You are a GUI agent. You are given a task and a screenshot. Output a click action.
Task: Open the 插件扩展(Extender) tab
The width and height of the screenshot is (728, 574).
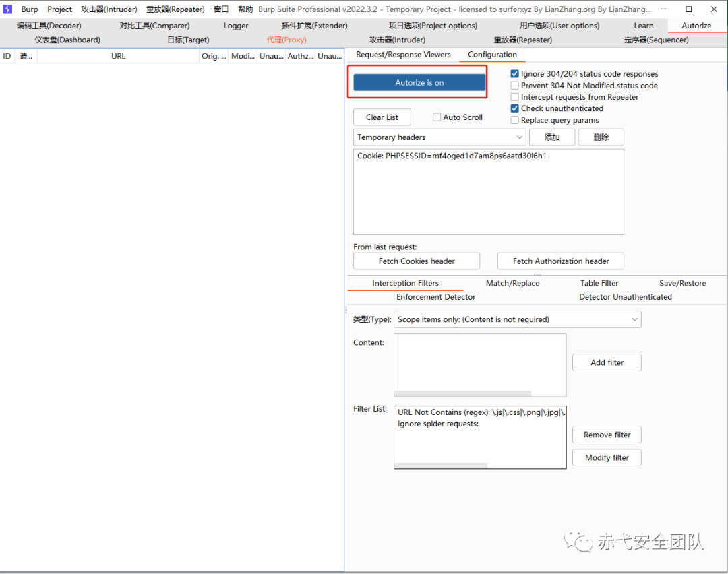point(314,26)
